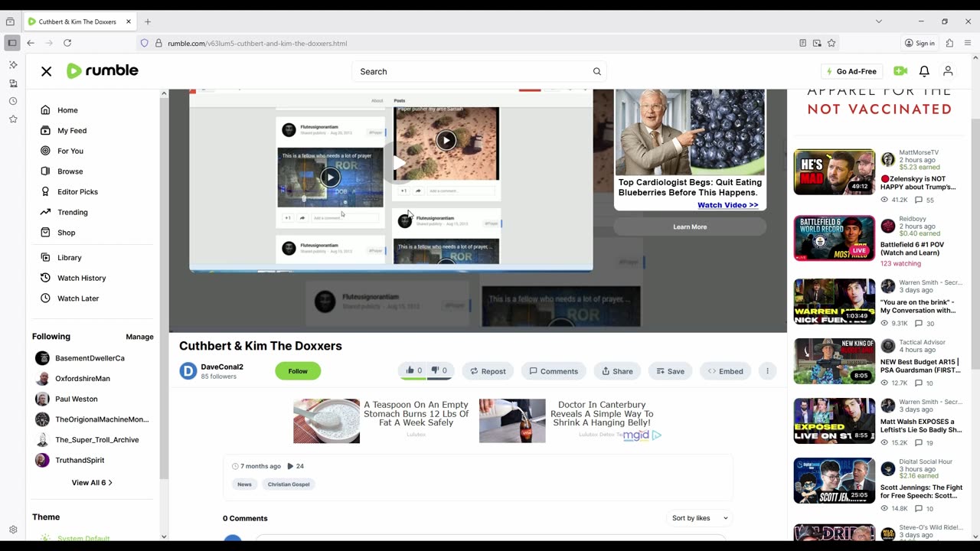Open Sort by likes dropdown
The height and width of the screenshot is (551, 980).
[700, 518]
